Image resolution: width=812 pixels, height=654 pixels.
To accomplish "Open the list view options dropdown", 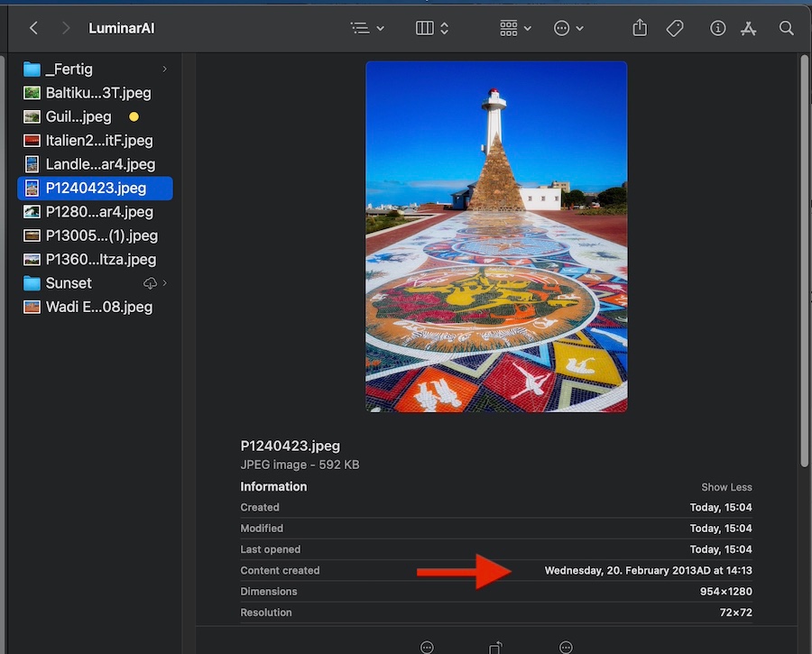I will click(x=367, y=28).
